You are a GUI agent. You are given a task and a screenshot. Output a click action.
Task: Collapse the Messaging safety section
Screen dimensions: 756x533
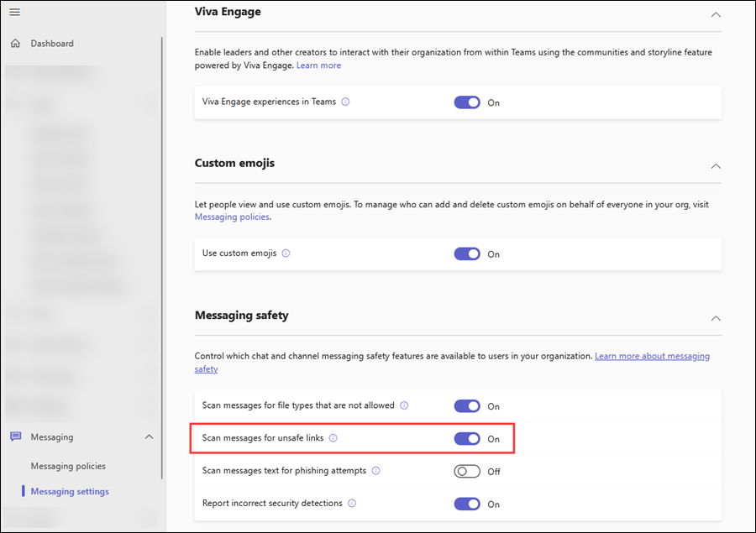715,318
